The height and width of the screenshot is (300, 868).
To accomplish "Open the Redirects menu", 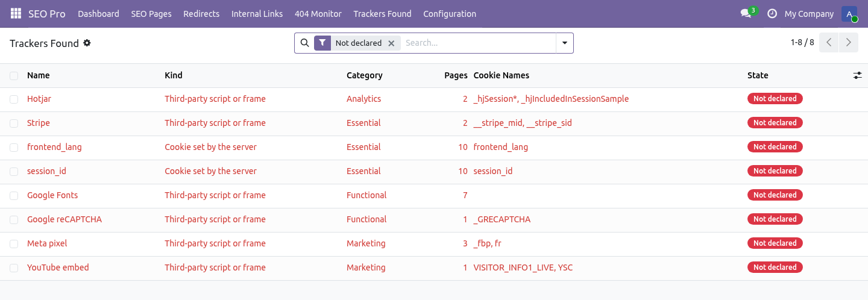I will (x=201, y=13).
